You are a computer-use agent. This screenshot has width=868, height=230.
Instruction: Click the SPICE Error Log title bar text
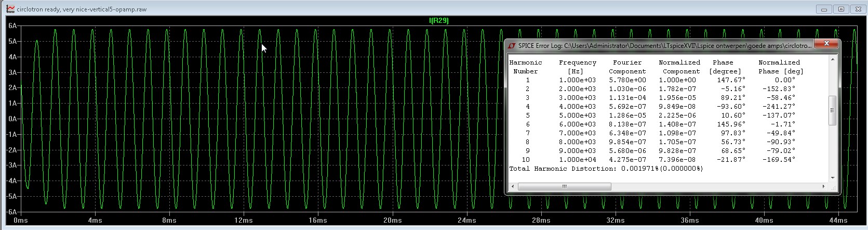[664, 46]
